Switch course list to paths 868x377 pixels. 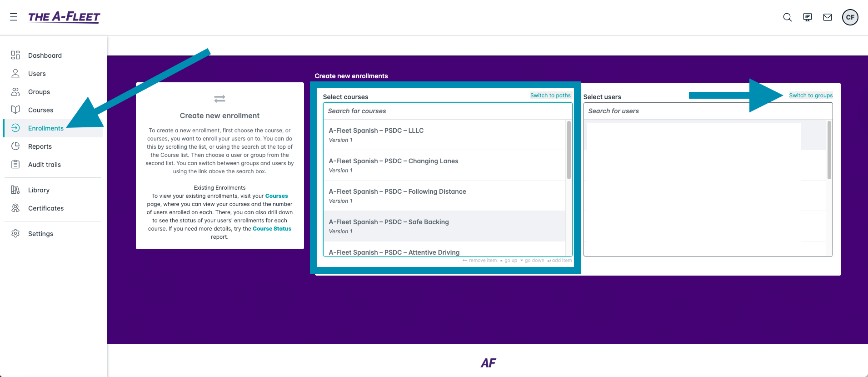[550, 96]
